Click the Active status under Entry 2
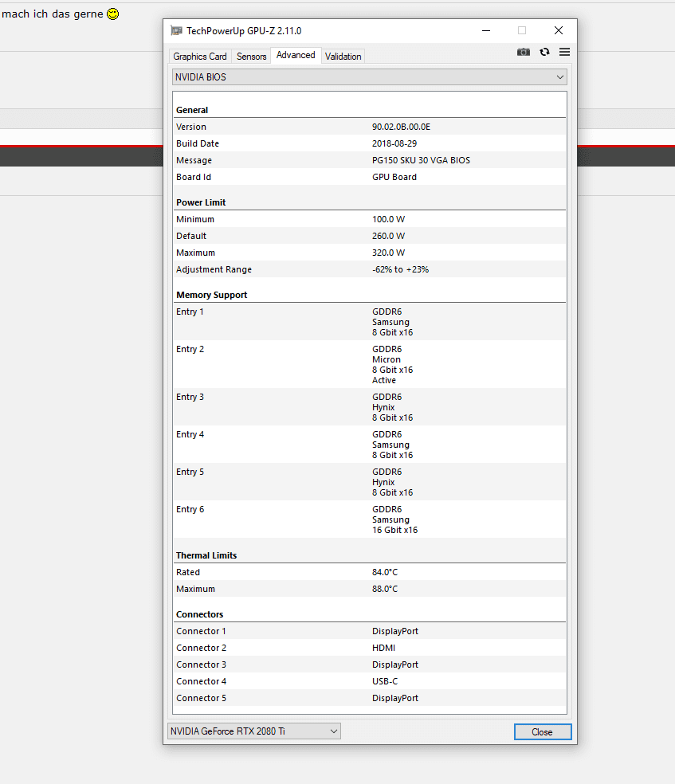The height and width of the screenshot is (784, 675). [x=384, y=381]
